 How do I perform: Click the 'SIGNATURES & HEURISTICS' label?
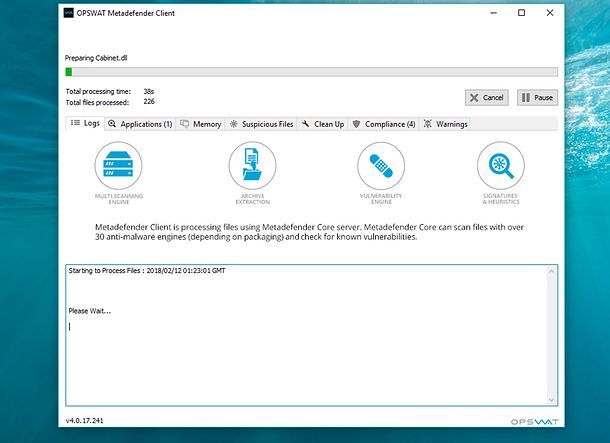tap(501, 199)
